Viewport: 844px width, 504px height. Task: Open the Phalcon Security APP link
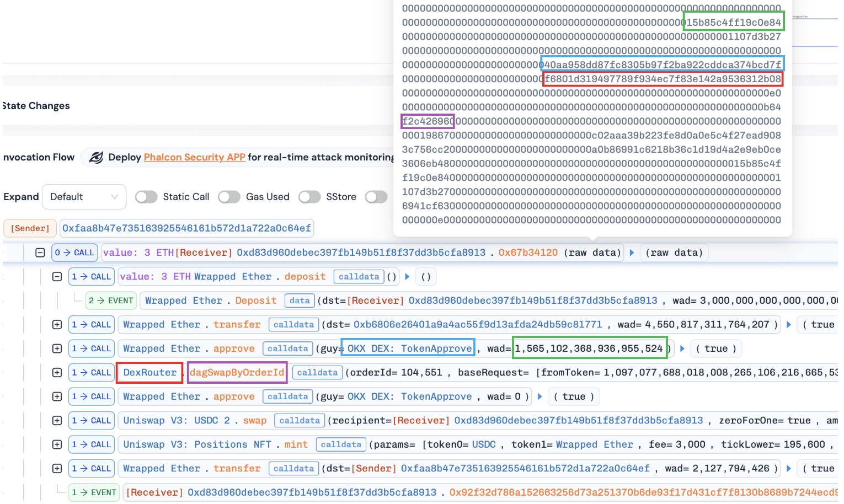tap(194, 157)
